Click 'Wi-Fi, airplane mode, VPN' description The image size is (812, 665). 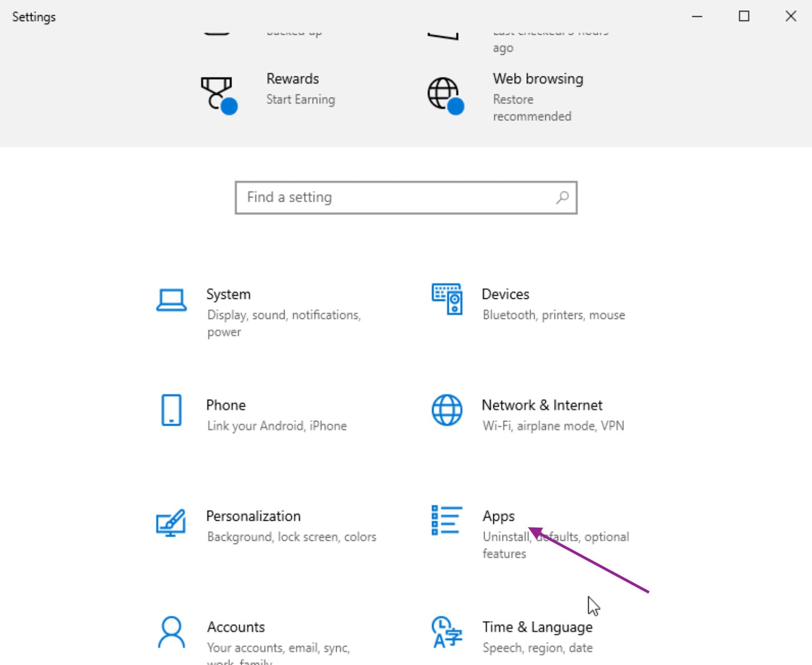[x=553, y=426]
